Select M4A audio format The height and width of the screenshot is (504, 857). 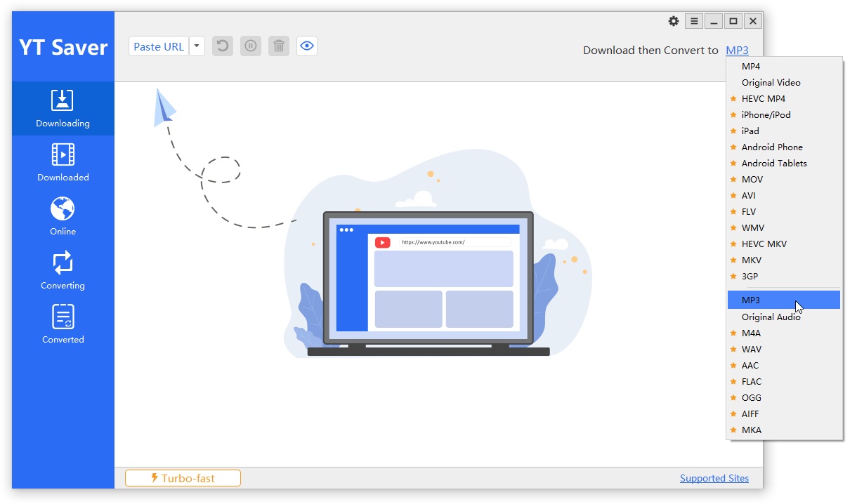click(x=784, y=333)
